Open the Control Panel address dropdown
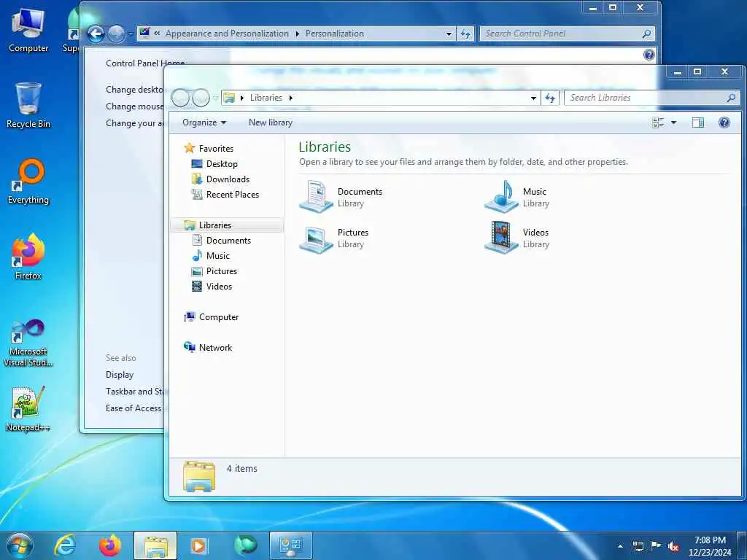Image resolution: width=747 pixels, height=560 pixels. [449, 34]
